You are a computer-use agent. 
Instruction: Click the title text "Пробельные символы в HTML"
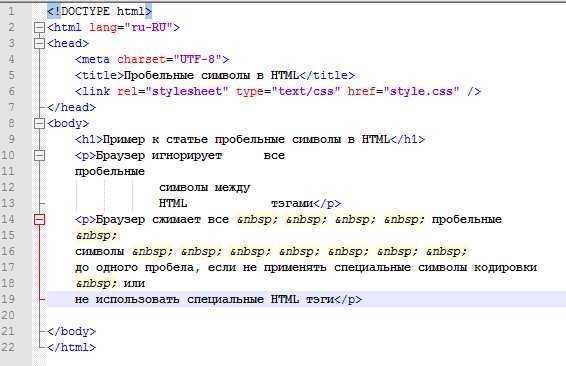[212, 75]
